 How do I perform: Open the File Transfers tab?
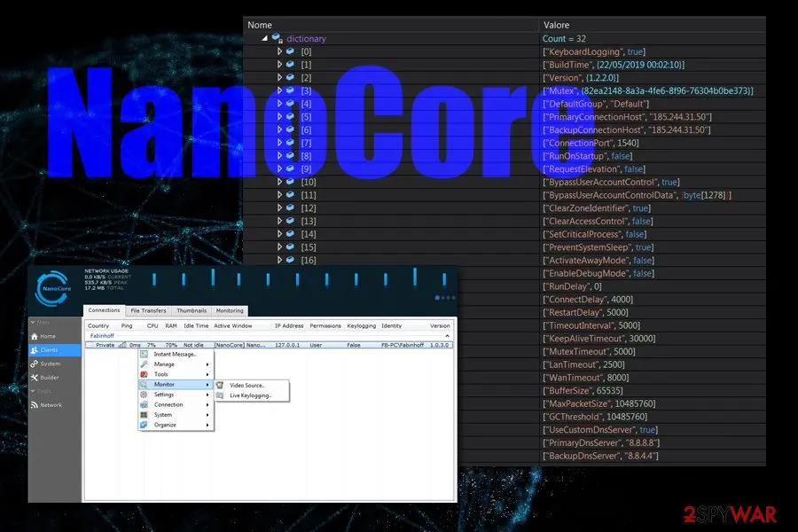[148, 310]
